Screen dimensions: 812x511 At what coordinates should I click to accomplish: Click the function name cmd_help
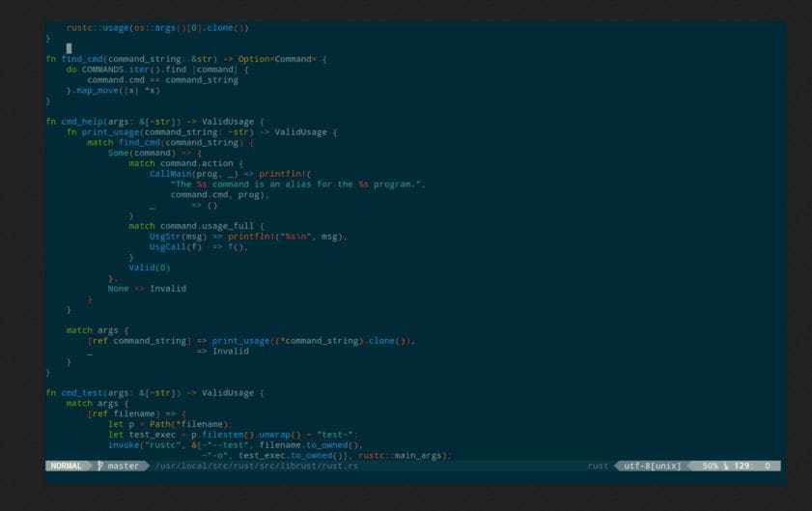(x=82, y=122)
